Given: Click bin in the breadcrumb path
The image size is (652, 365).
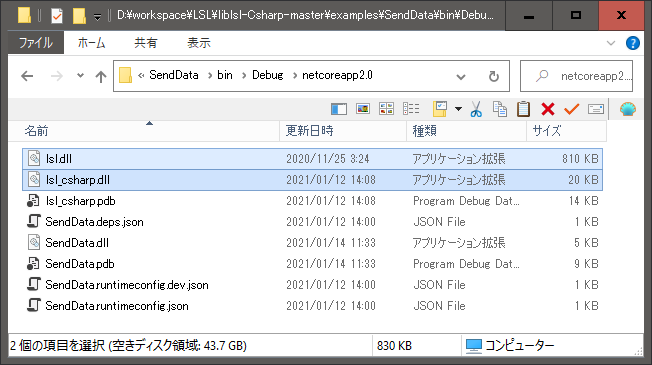Looking at the screenshot, I should tap(225, 75).
